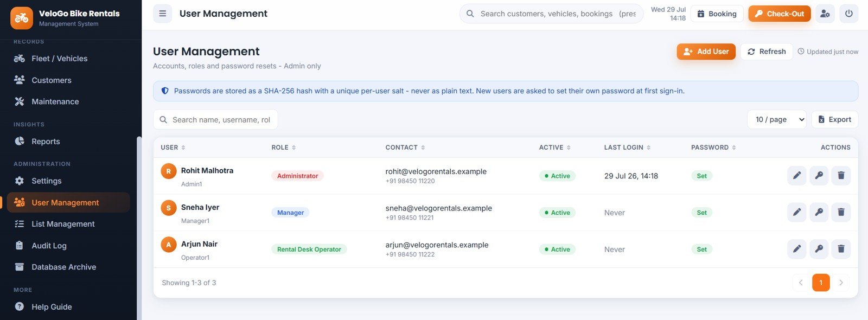Click Active status badge for Rohit Malhotra
Screen dimensions: 868x320
pos(557,176)
